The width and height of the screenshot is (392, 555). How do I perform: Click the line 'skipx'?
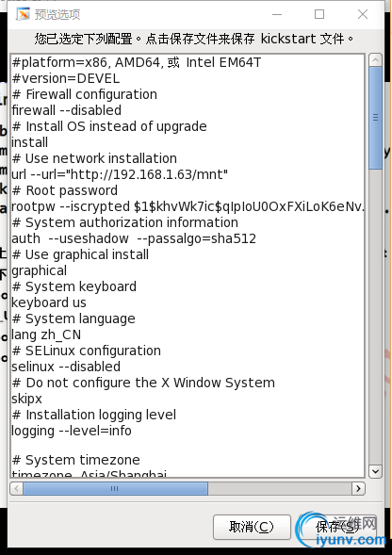pos(27,399)
